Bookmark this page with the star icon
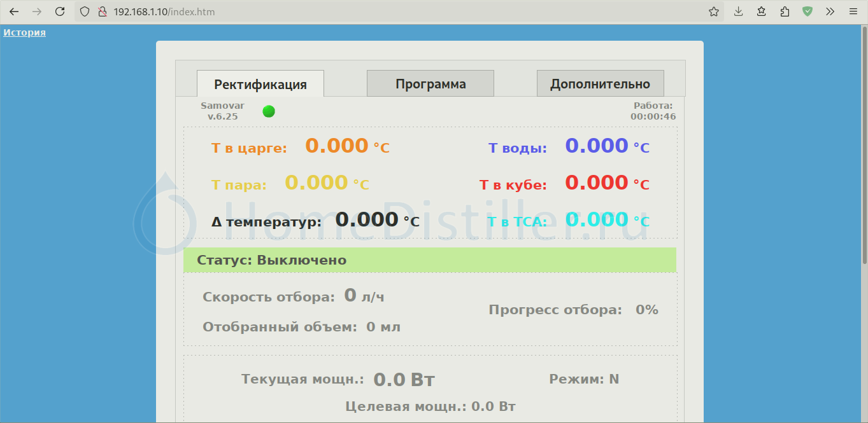Screen dimensions: 868x423 pos(714,11)
